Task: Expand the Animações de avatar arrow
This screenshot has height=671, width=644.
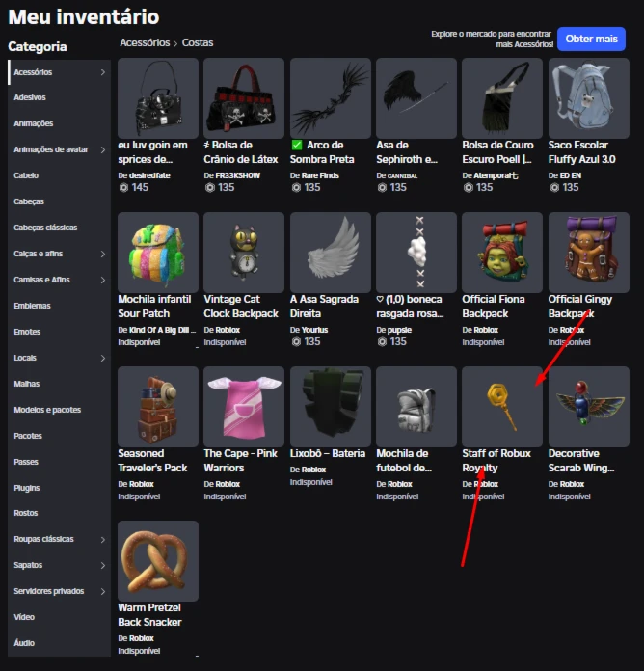Action: click(x=103, y=149)
